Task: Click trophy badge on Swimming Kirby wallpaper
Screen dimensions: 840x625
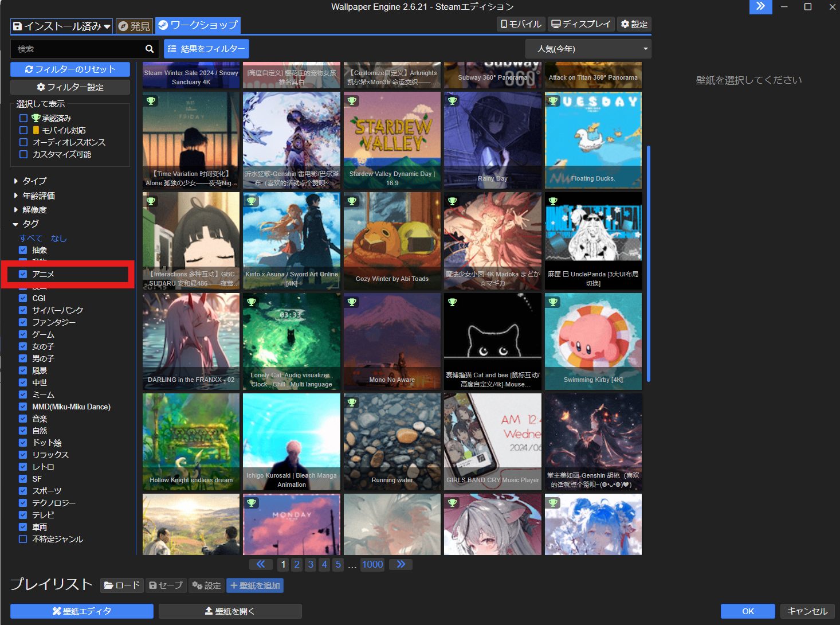Action: tap(553, 302)
